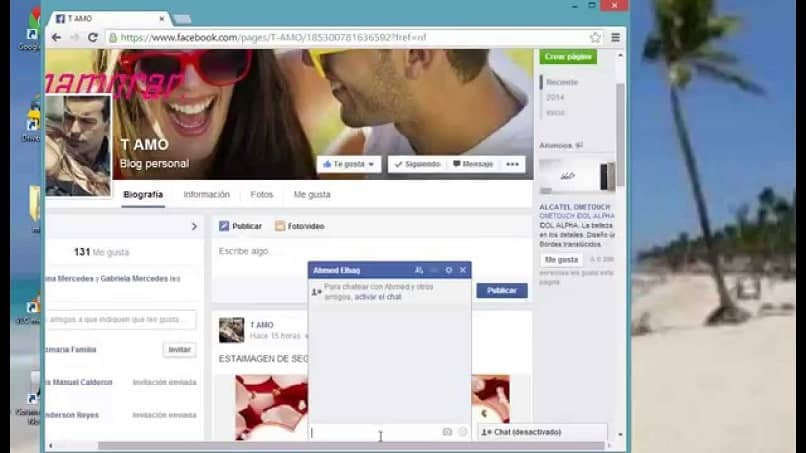
Task: Open the Fotos tab
Action: [x=262, y=194]
